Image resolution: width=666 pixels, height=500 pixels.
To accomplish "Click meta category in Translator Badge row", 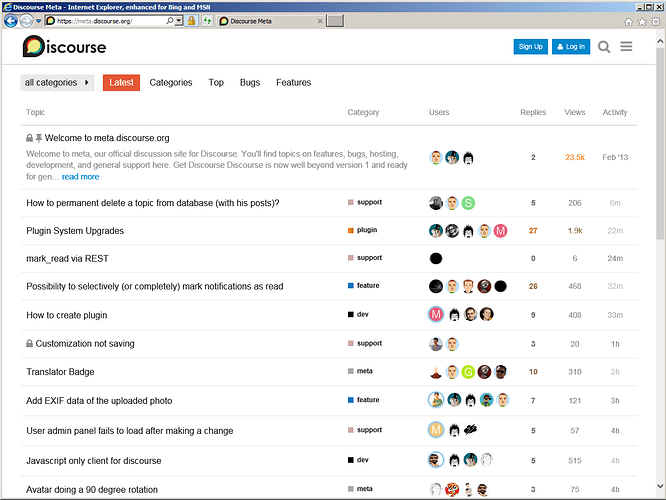I will [360, 371].
